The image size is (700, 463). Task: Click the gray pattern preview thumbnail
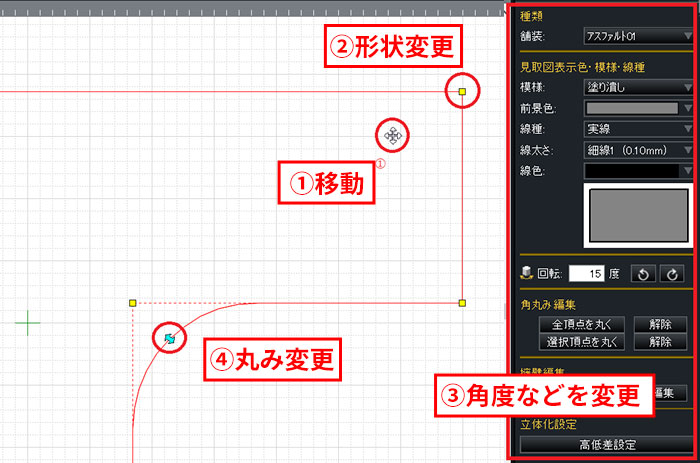click(x=638, y=215)
